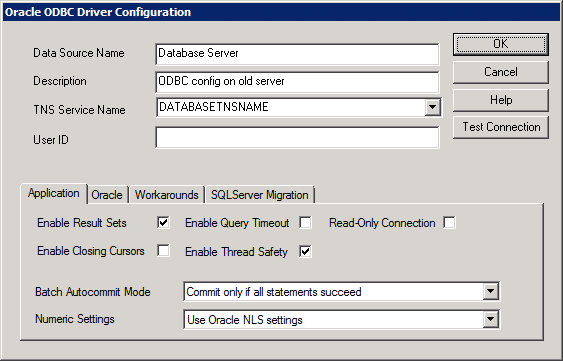Enable the Read-Only Connection checkbox
Image resolution: width=563 pixels, height=361 pixels.
coord(449,223)
